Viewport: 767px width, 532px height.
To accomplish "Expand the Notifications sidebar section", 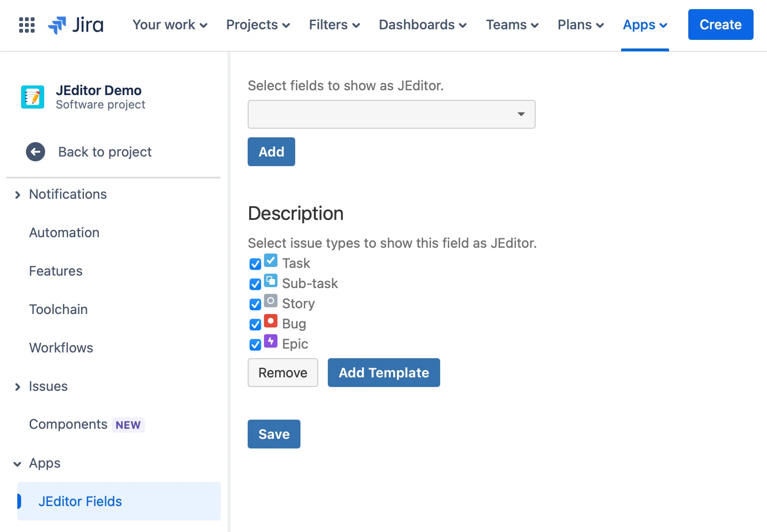I will [18, 194].
